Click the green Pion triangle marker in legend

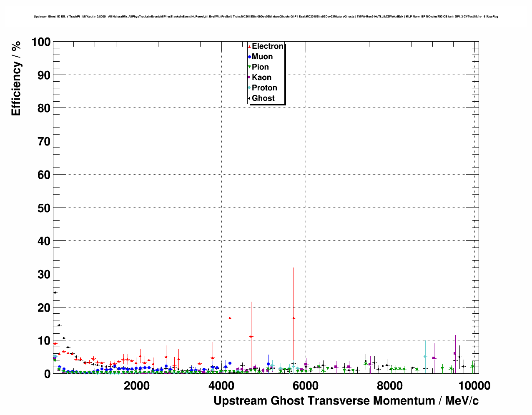(249, 67)
